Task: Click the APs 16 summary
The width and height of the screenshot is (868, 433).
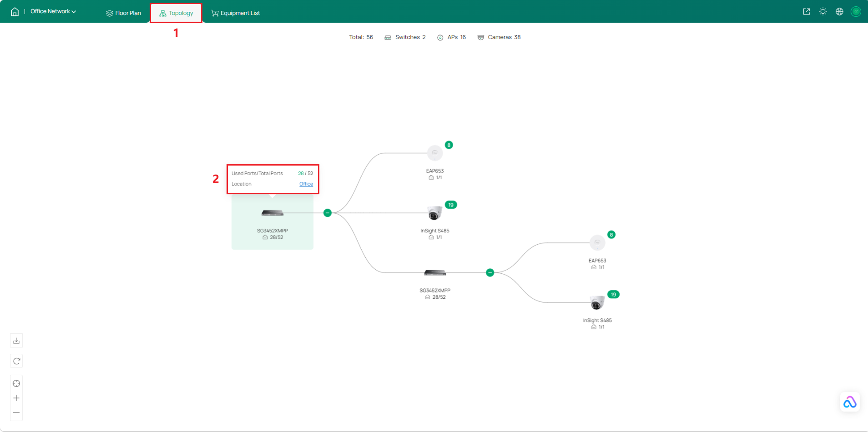Action: click(x=452, y=37)
